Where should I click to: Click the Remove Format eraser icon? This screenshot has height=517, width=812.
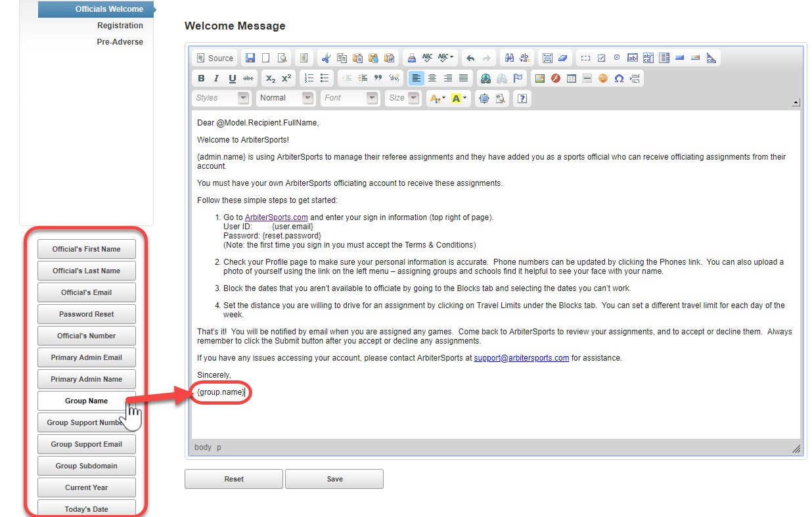pyautogui.click(x=563, y=58)
